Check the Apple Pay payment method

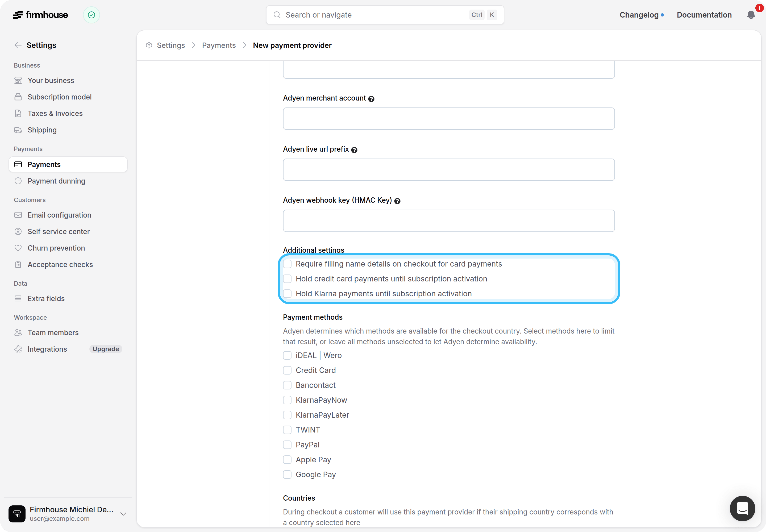point(287,460)
